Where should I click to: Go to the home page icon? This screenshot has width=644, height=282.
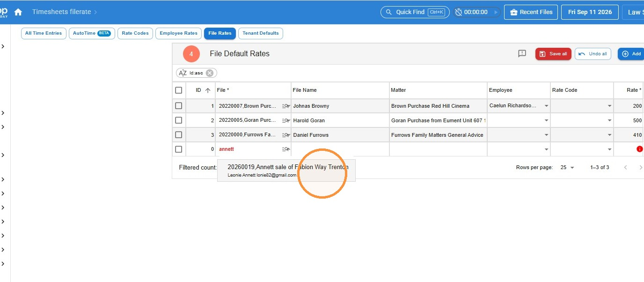(x=18, y=12)
